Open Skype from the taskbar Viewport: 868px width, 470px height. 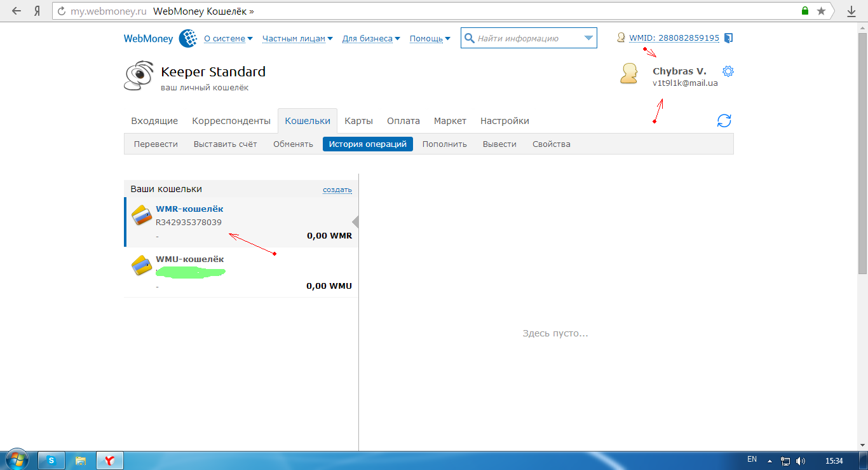(x=51, y=460)
